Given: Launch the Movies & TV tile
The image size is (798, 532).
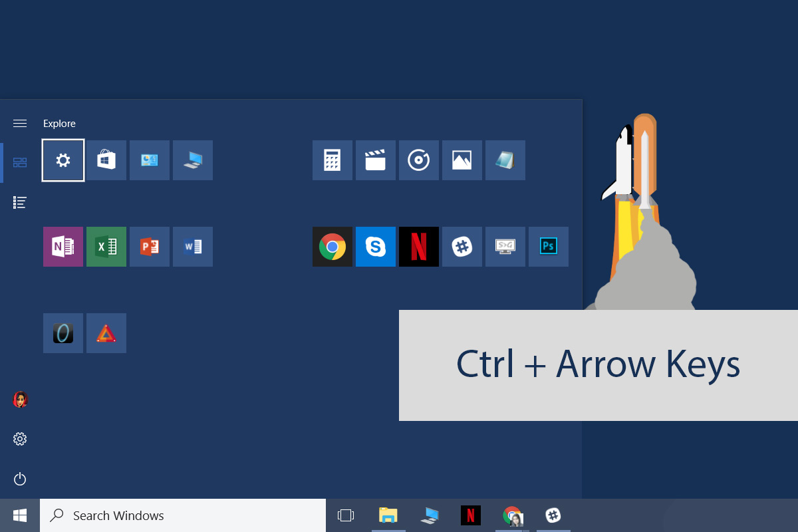Looking at the screenshot, I should (375, 160).
